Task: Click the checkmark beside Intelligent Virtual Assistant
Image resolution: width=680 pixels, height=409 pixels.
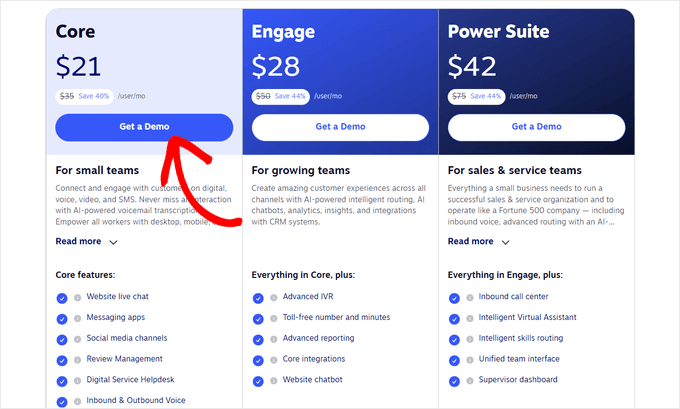Action: click(454, 318)
